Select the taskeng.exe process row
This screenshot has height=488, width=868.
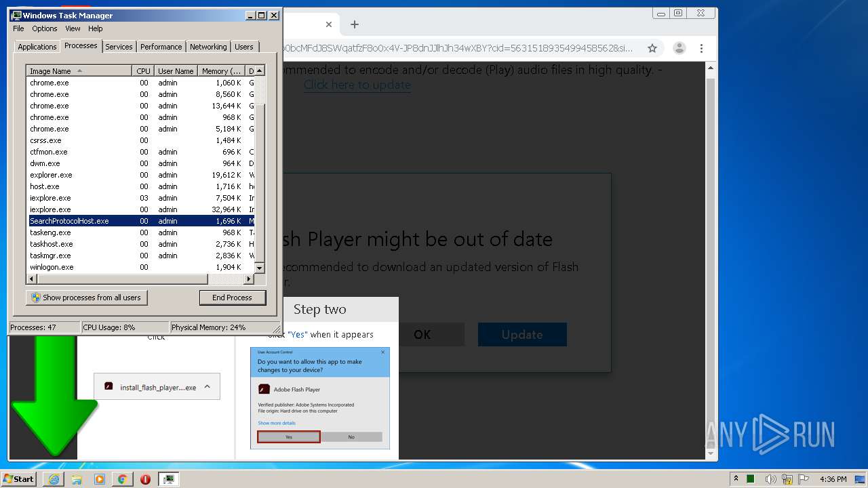point(141,232)
